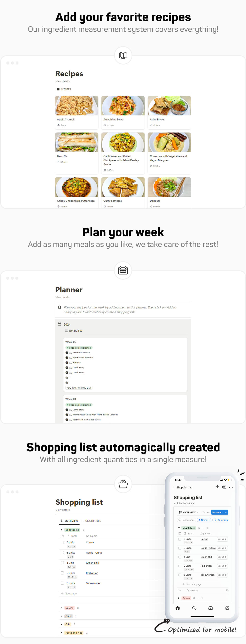Check the Carrot checkbox in desktop shopping list
The image size is (246, 644).
[62, 542]
